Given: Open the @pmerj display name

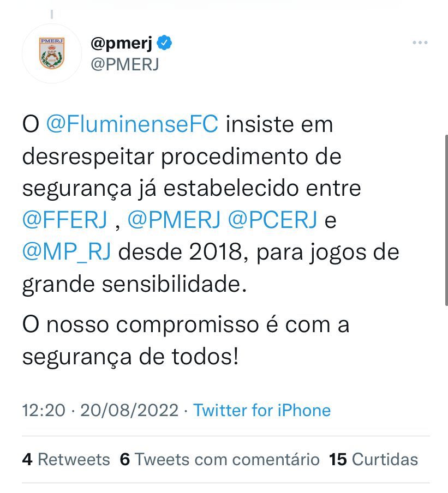Looking at the screenshot, I should tap(122, 43).
